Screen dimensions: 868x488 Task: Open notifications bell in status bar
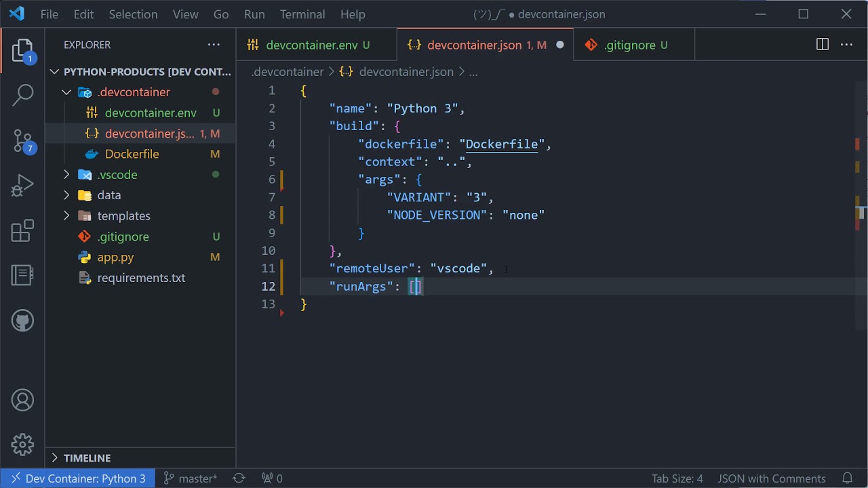click(x=847, y=479)
